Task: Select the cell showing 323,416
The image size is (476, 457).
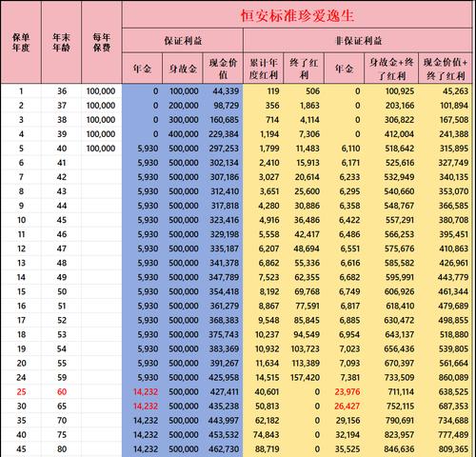Action: coord(224,220)
